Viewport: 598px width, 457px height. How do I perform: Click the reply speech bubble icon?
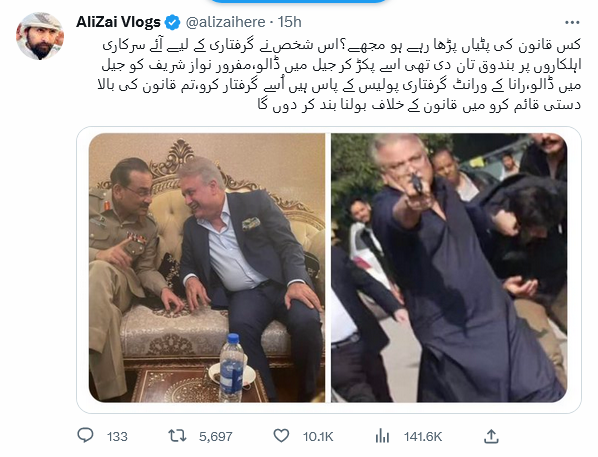tap(85, 435)
